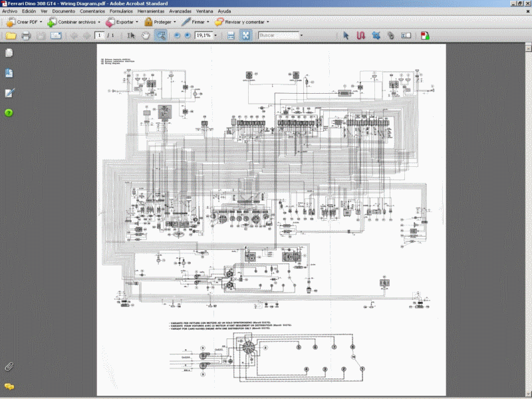Viewport: 532px width, 399px height.
Task: Open the Ventana menu
Action: click(205, 11)
